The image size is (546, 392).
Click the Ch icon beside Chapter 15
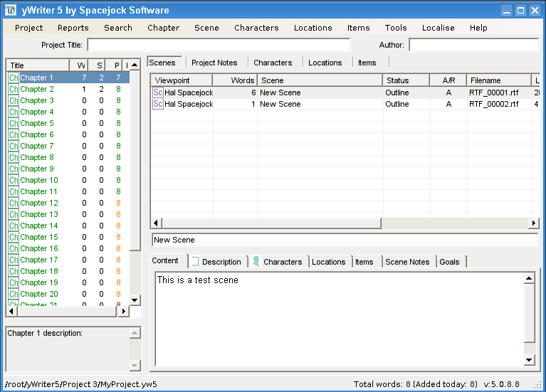[14, 237]
